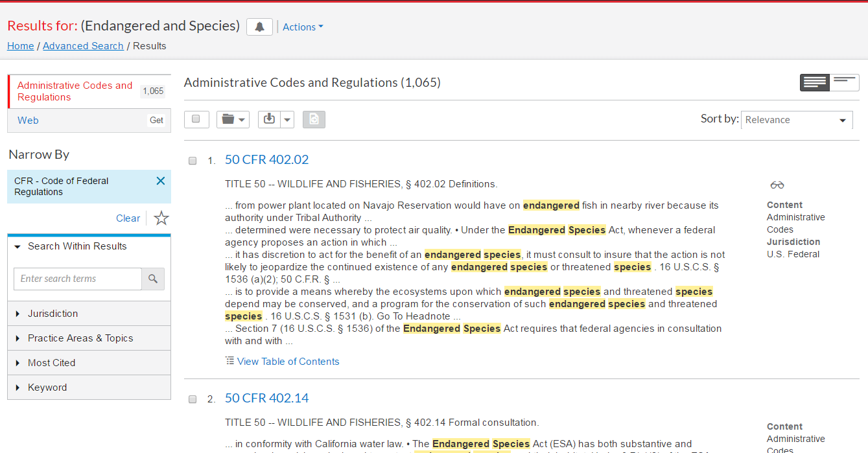The height and width of the screenshot is (453, 868).
Task: Preview 50 CFR 402.02 with the glasses icon
Action: 777,185
